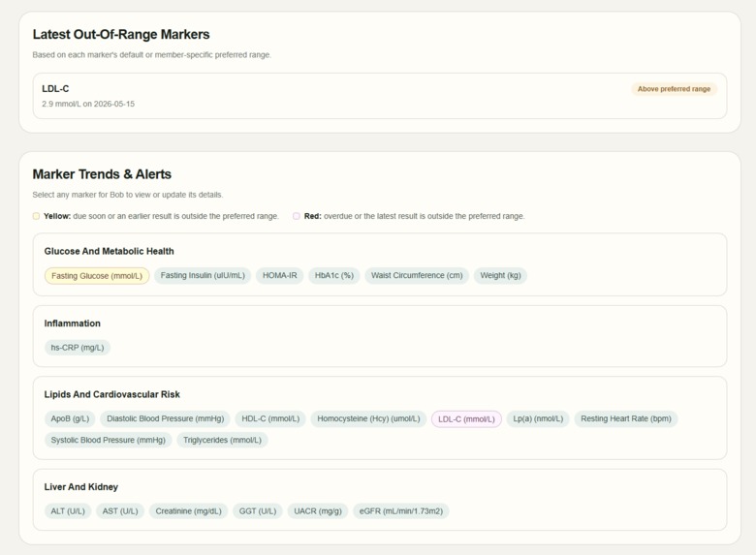
Task: Select the hs-CRP (mg/L) marker
Action: 78,348
